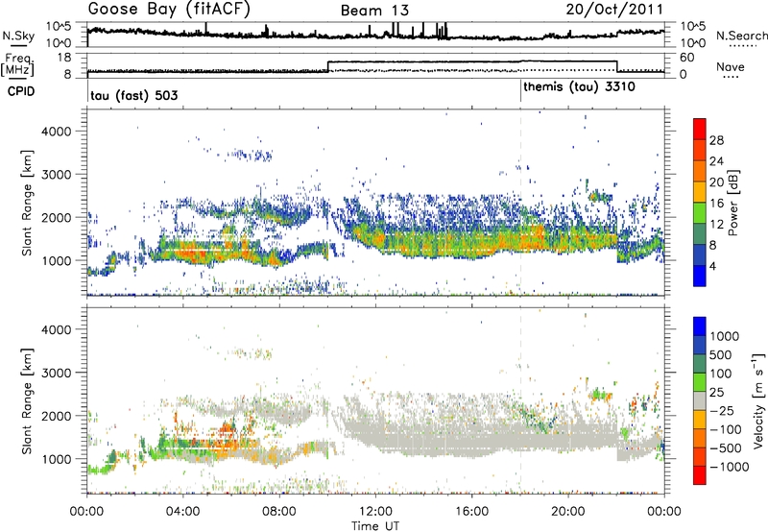Click the blue top of velocity colorbar
This screenshot has height=532, width=768.
700,326
